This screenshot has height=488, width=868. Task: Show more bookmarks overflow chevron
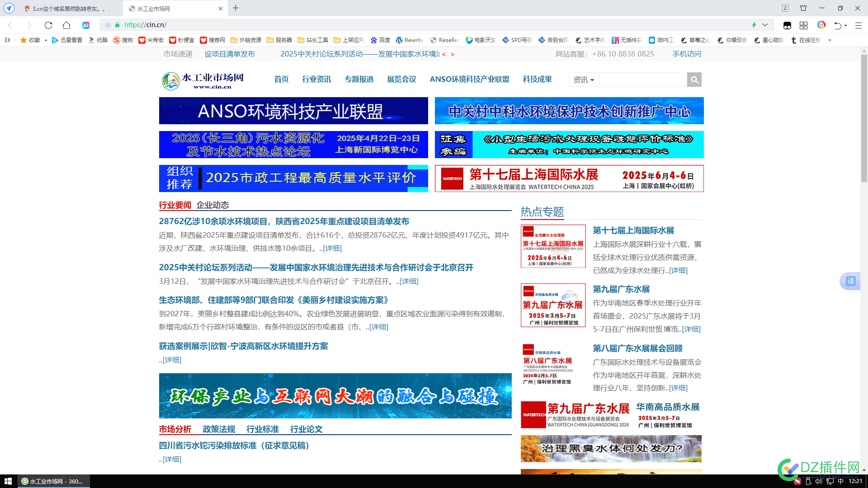coord(830,40)
